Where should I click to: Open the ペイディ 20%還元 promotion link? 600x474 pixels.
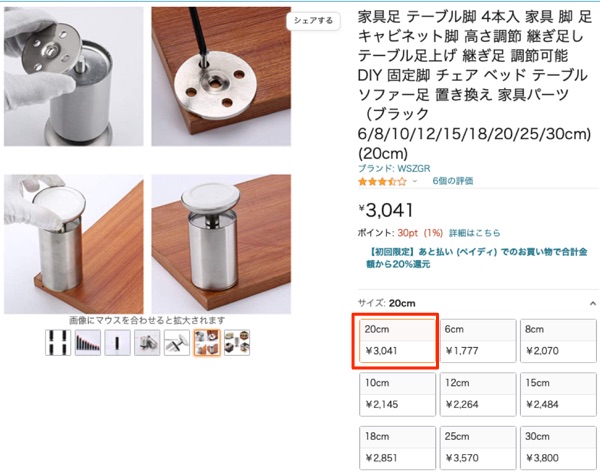[477, 257]
